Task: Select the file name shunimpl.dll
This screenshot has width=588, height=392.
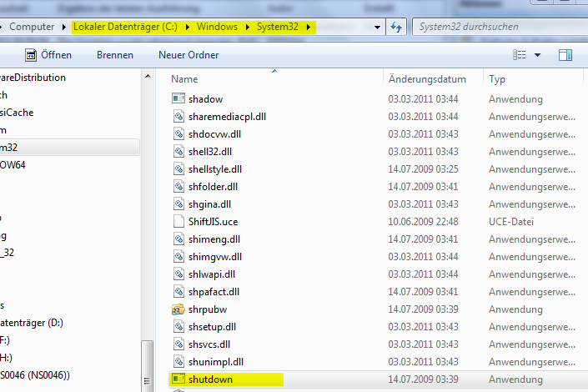Action: [x=216, y=362]
